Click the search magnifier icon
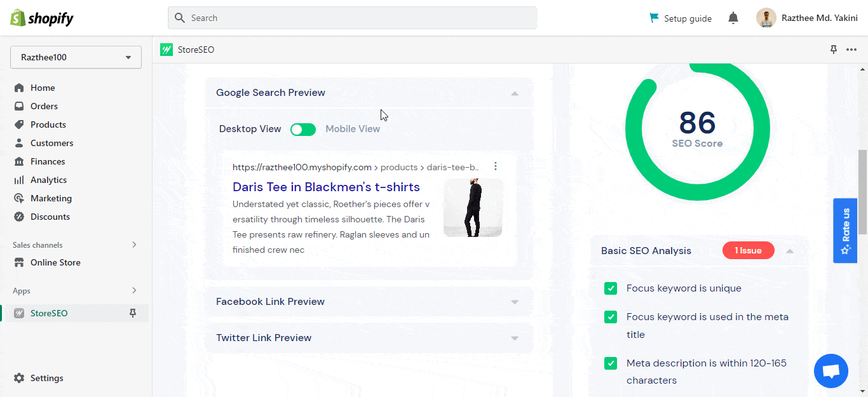Screen dimensions: 868x397 pos(180,18)
